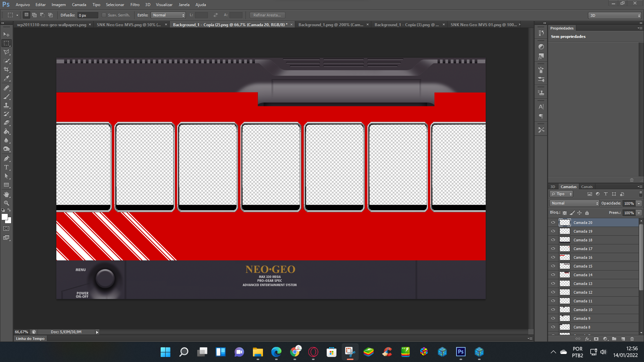Select the Dodge tool
The image size is (644, 362).
6,149
